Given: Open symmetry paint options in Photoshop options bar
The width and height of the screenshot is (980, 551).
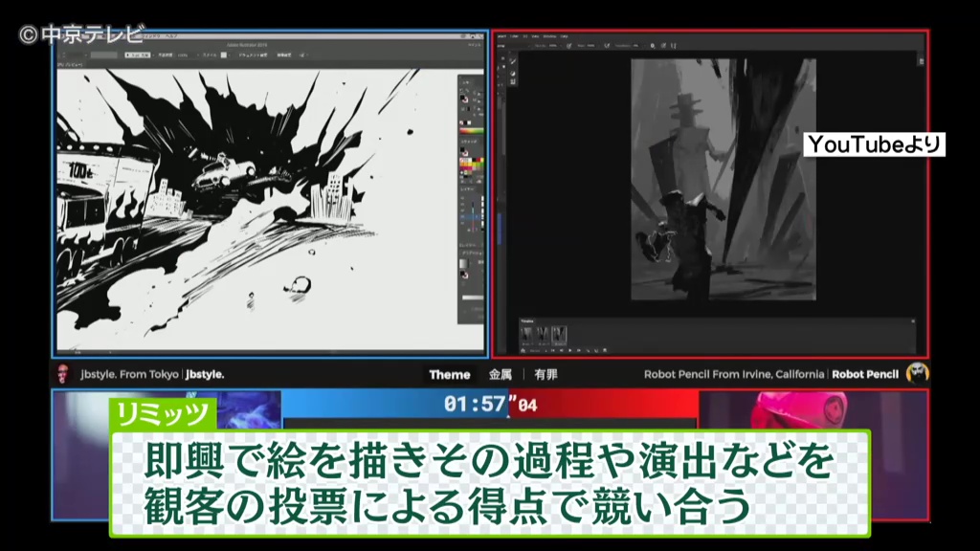Looking at the screenshot, I should point(674,46).
